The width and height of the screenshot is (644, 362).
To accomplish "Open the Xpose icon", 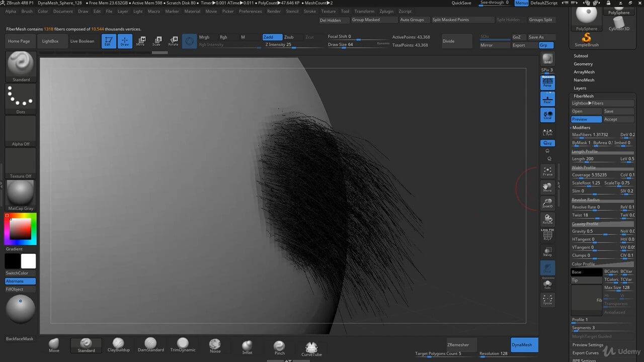I will [x=547, y=300].
